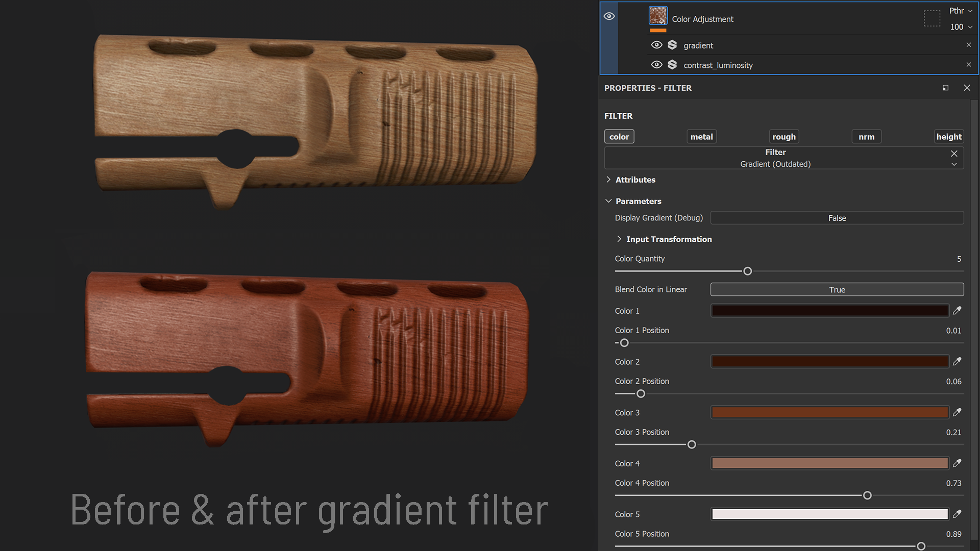Click eyedropper next to Color 2

tap(957, 362)
